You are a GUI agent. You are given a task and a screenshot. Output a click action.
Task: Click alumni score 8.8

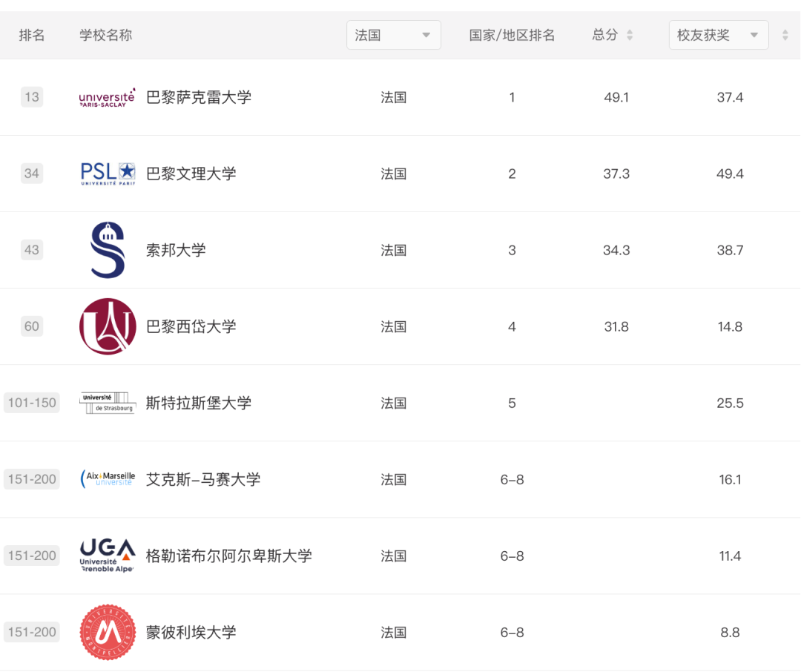point(730,632)
